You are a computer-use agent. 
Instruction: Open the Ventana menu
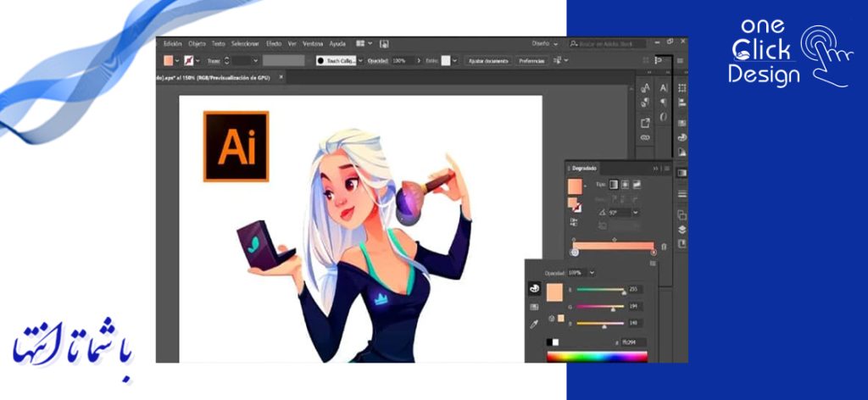point(313,43)
